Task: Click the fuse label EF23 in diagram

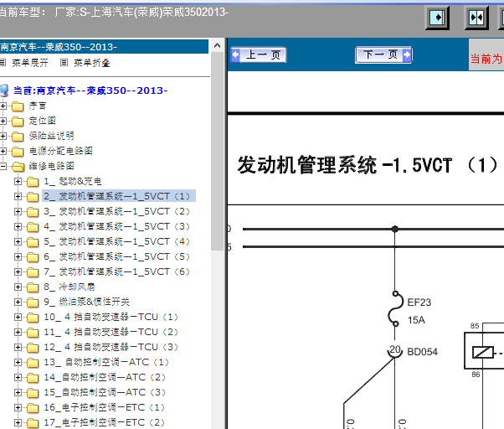Action: 419,302
